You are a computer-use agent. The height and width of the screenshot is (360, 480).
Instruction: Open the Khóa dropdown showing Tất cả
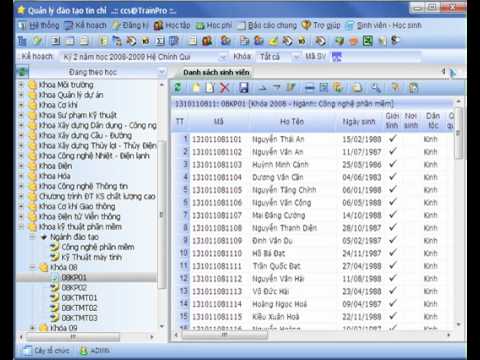tap(296, 57)
